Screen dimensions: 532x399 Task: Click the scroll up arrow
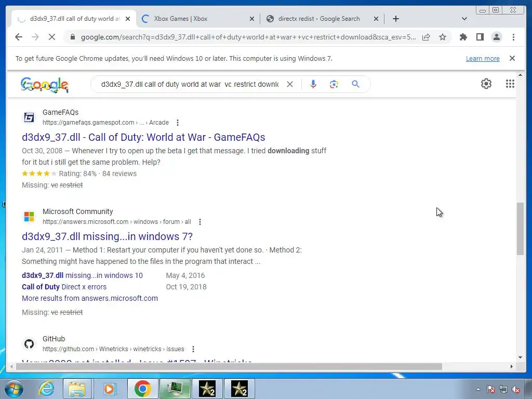tap(520, 75)
